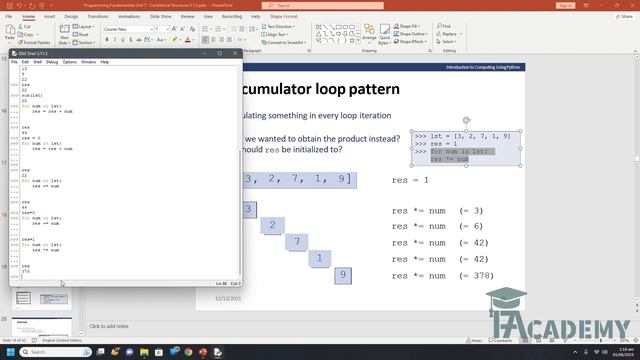Open the Shape Format ribbon tab
Image resolution: width=640 pixels, height=360 pixels.
click(x=284, y=16)
